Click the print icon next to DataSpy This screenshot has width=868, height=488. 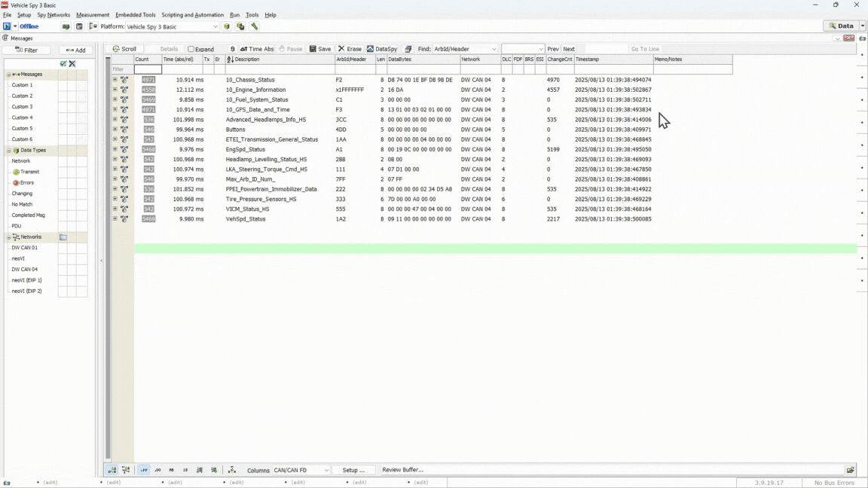pyautogui.click(x=408, y=49)
